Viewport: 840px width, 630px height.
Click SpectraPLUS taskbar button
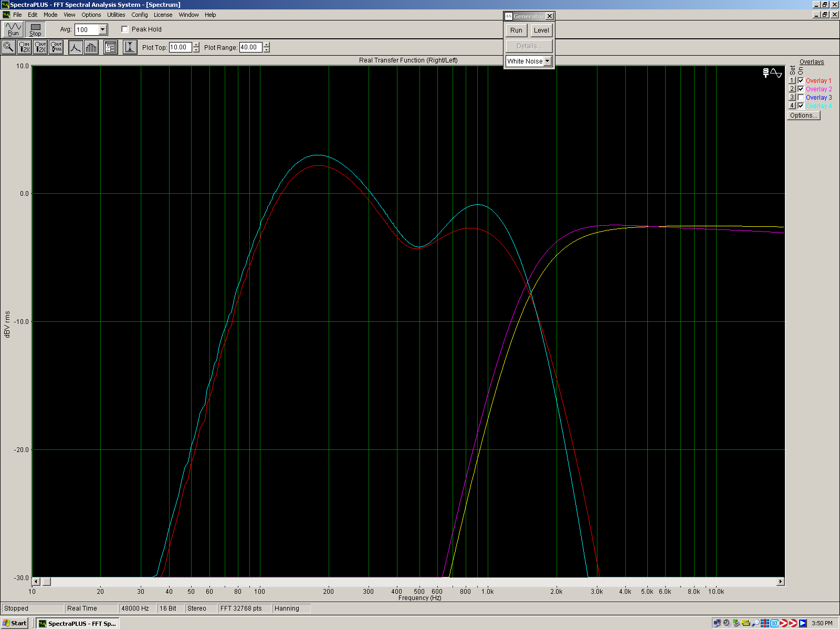tap(78, 623)
